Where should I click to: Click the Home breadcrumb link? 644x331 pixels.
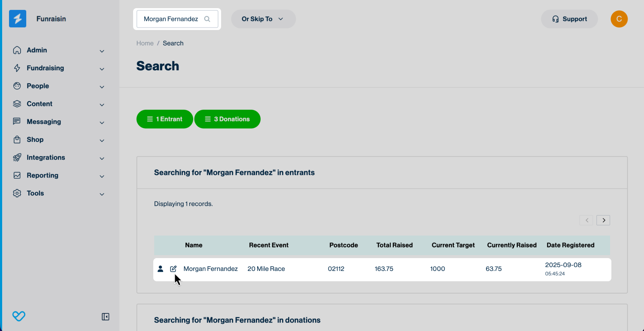[x=145, y=43]
